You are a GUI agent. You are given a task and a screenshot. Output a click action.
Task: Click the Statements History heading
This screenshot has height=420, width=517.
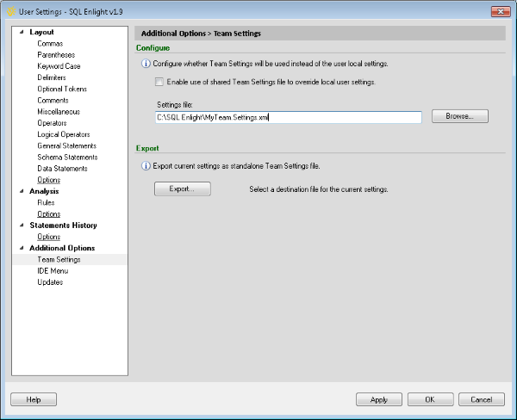(x=63, y=225)
